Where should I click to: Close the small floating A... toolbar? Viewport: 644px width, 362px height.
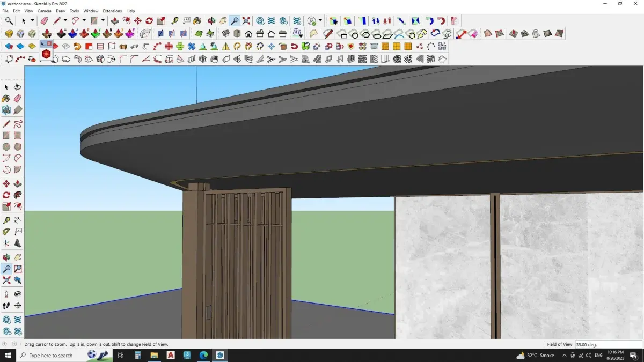[x=49, y=43]
